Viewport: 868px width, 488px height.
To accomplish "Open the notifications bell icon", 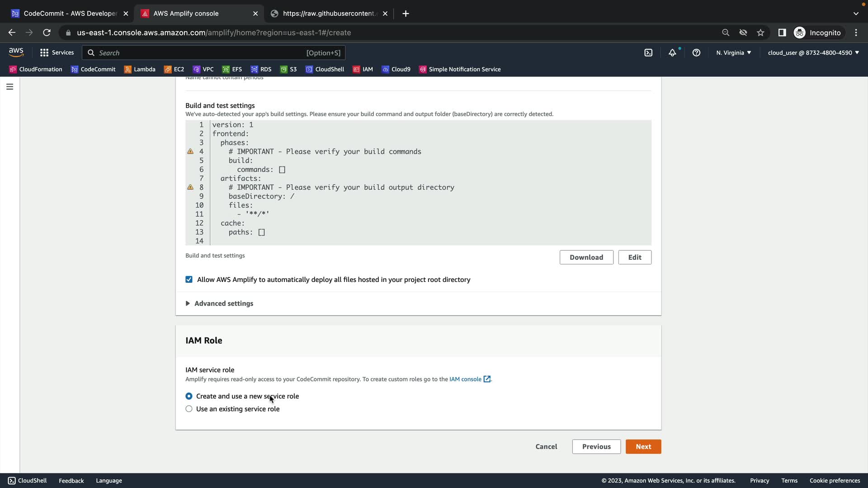I will tap(672, 53).
